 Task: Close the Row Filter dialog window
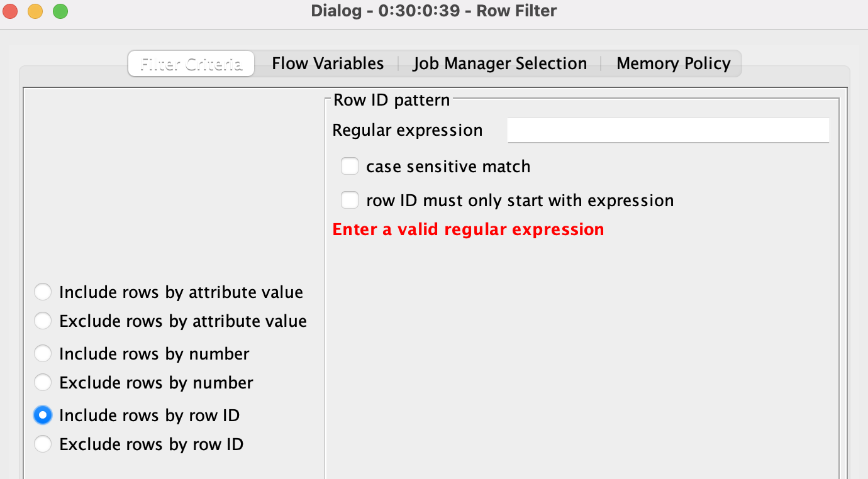click(x=11, y=11)
